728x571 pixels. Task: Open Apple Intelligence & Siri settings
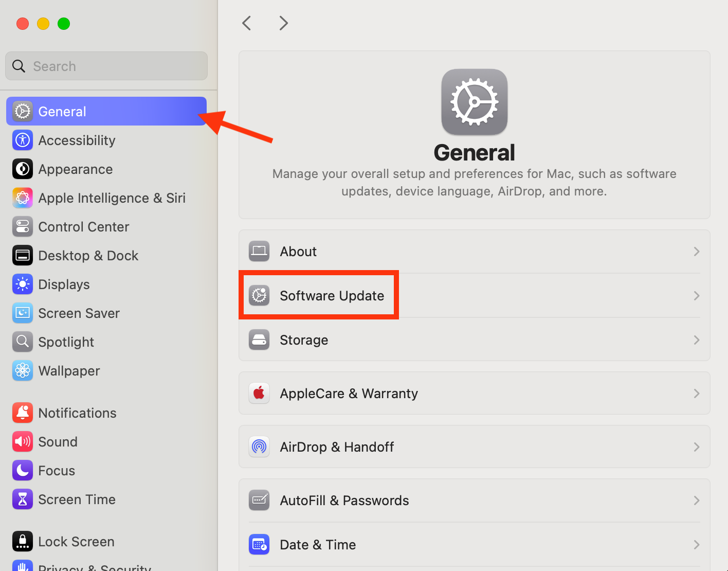coord(22,198)
